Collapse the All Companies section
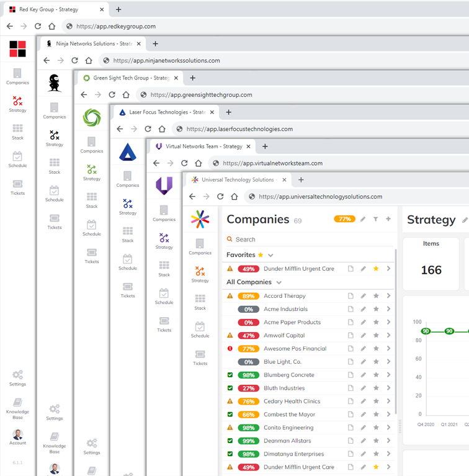The width and height of the screenshot is (469, 476). [x=279, y=282]
